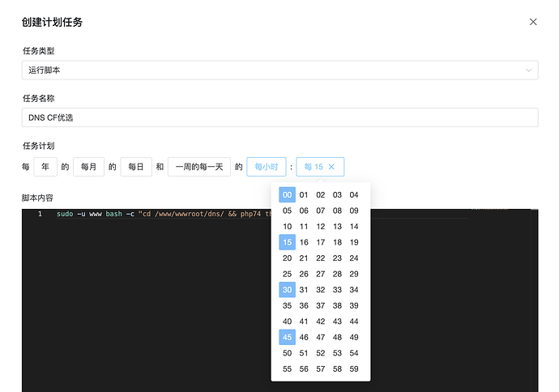Click the 年 year field
This screenshot has height=392, width=559.
(45, 167)
